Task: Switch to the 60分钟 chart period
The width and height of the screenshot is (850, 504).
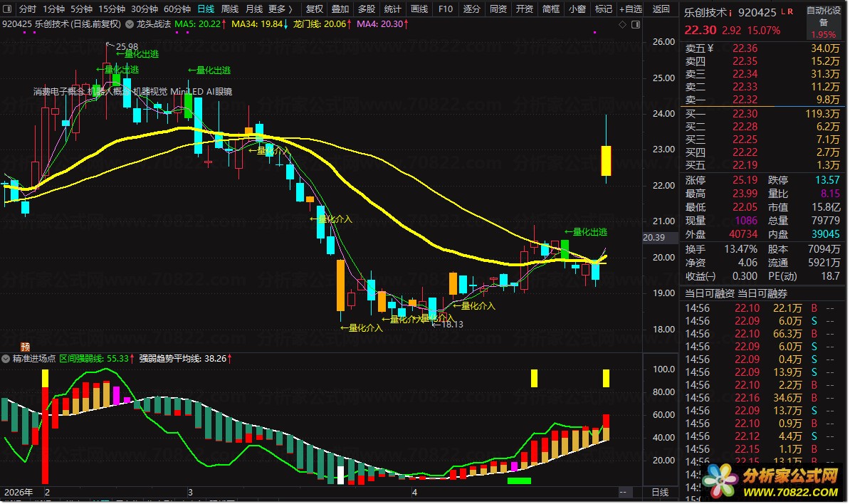Action: (x=177, y=9)
